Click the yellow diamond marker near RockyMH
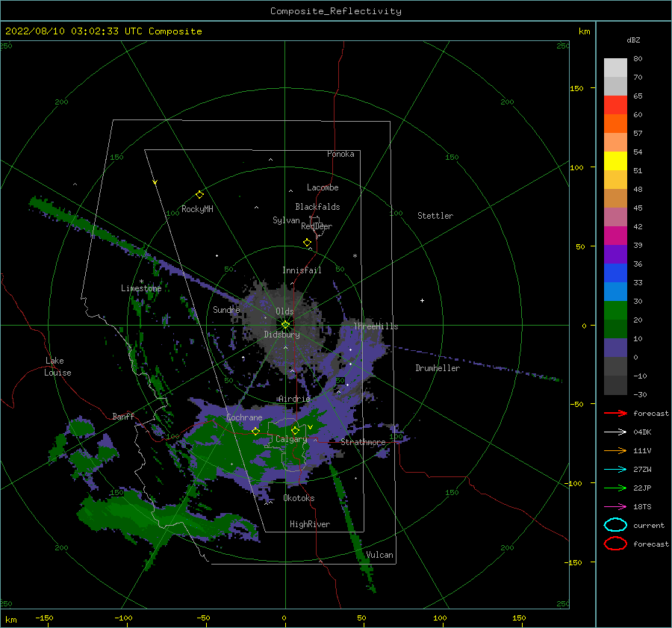This screenshot has width=672, height=628. tap(199, 195)
